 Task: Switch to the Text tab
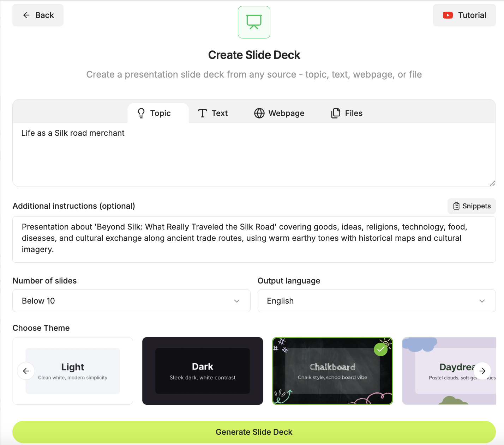213,113
